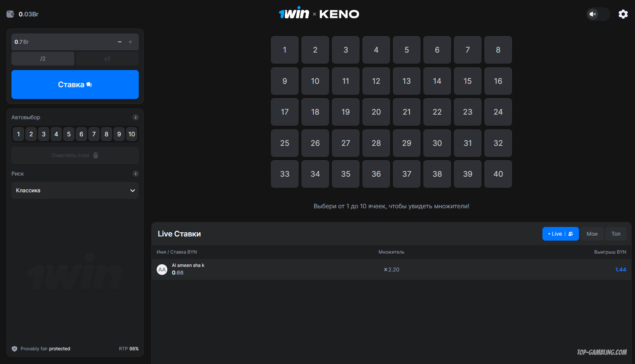The image size is (635, 364).
Task: Auto-pick 3 cells
Action: click(x=43, y=134)
